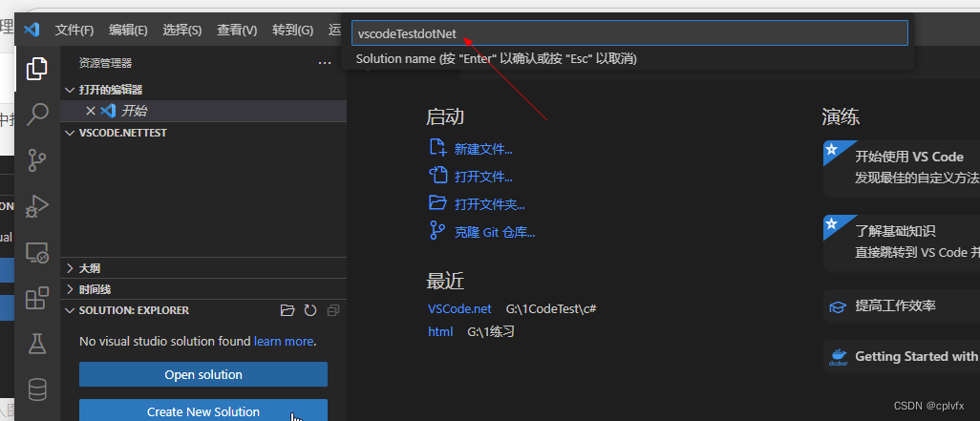Close the 开始 editor tab entry
This screenshot has width=980, height=421.
90,111
